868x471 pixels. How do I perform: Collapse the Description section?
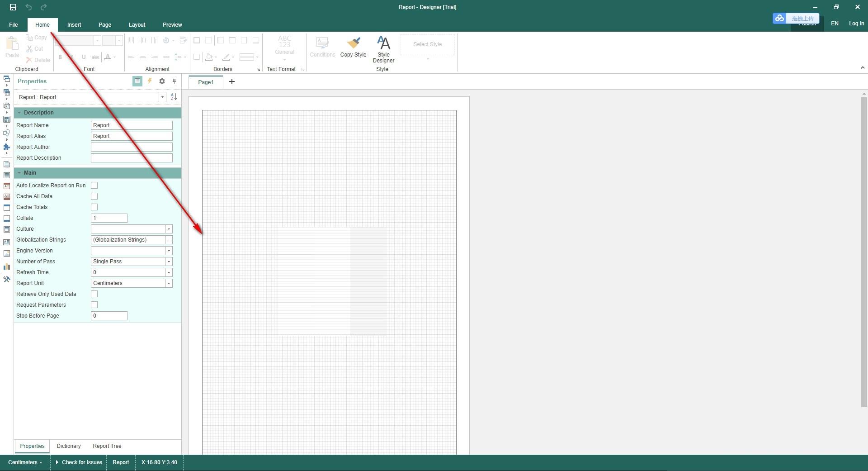pyautogui.click(x=19, y=113)
